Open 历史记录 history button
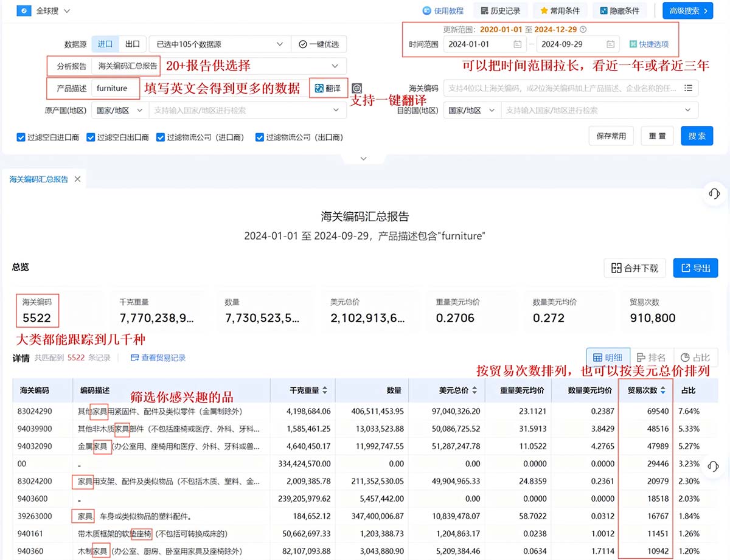 pyautogui.click(x=500, y=11)
